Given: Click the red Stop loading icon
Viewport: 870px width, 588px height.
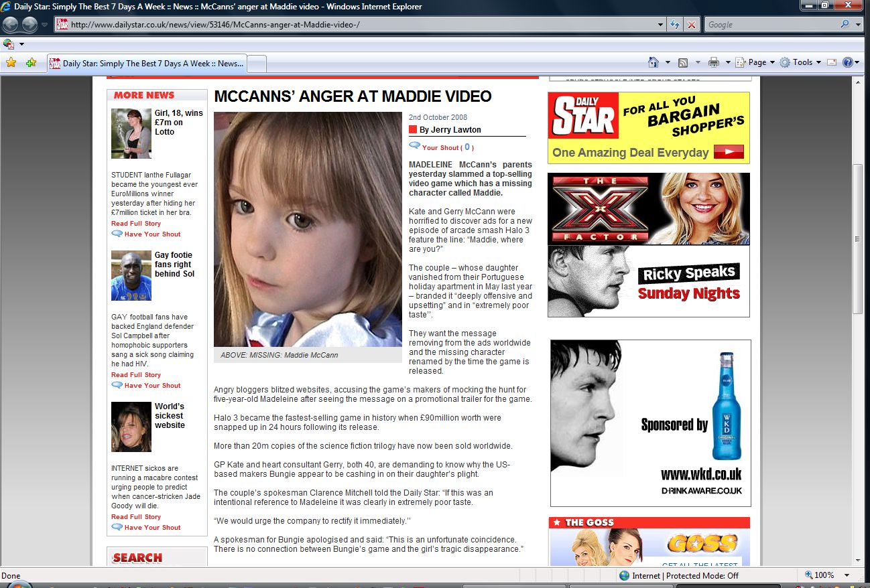Looking at the screenshot, I should point(692,25).
